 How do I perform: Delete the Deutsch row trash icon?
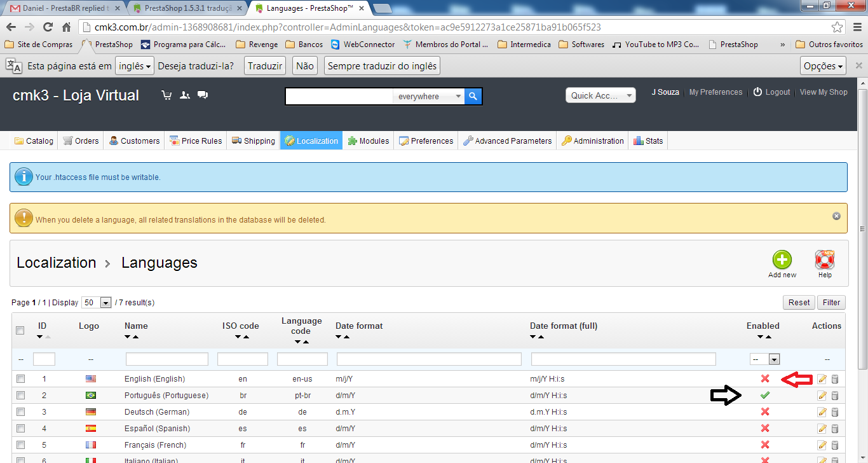tap(835, 412)
